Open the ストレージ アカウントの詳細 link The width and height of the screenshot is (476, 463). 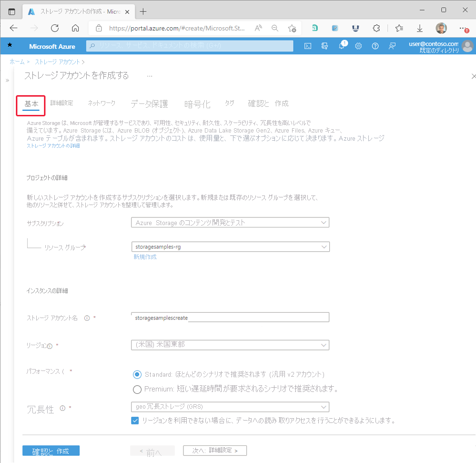(53, 146)
